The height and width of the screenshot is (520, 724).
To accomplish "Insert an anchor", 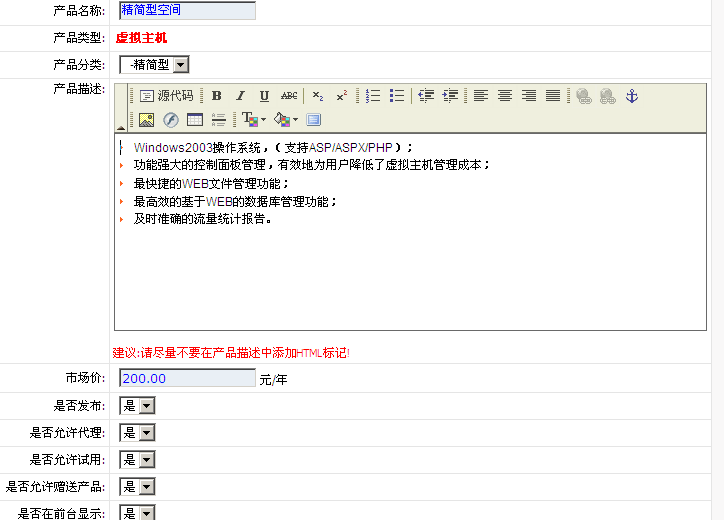I will pyautogui.click(x=631, y=96).
